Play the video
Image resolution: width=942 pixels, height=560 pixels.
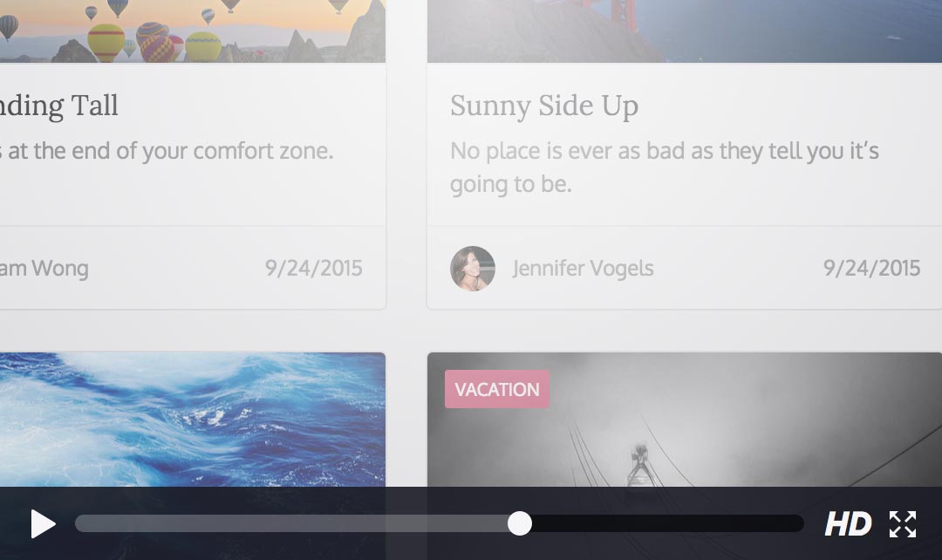point(44,524)
